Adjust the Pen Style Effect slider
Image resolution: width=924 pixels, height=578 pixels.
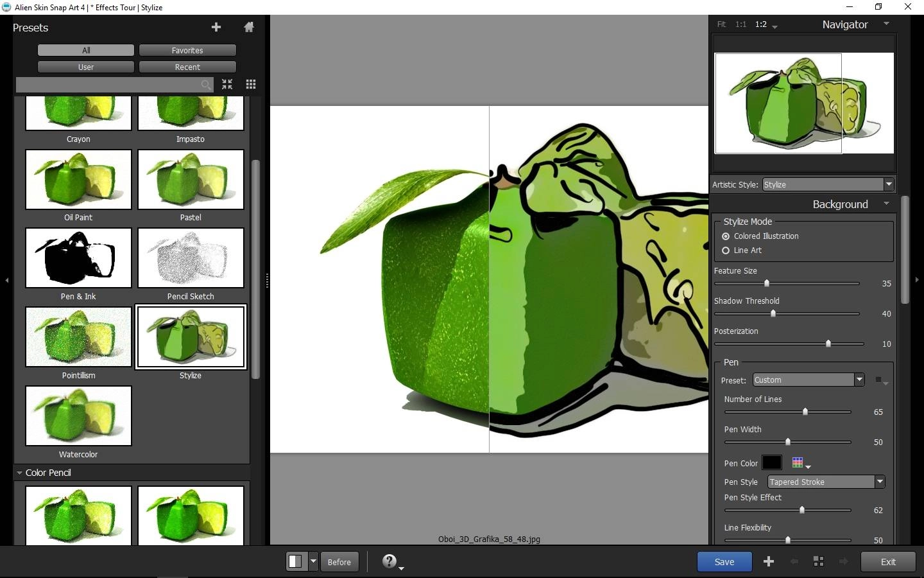(802, 510)
